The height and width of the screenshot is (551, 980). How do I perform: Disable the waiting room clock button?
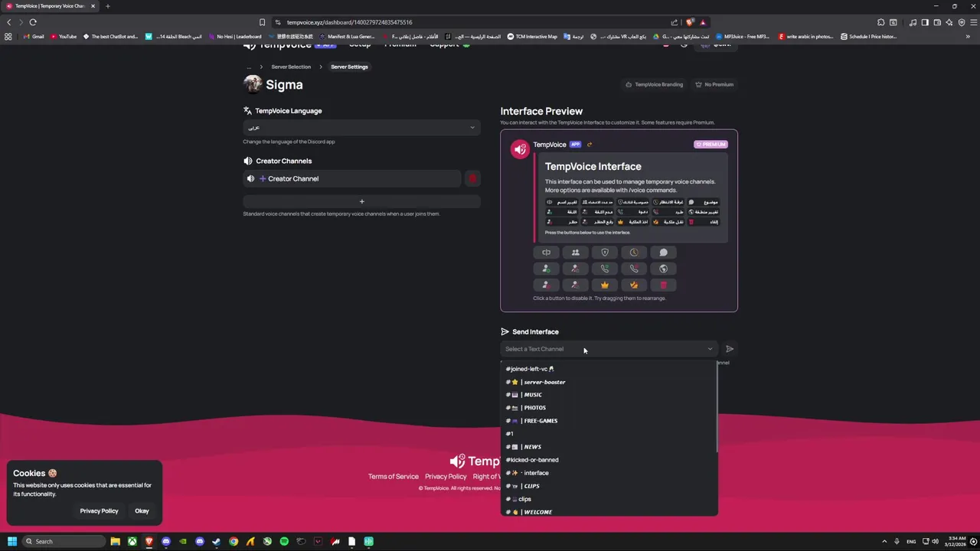pyautogui.click(x=634, y=253)
